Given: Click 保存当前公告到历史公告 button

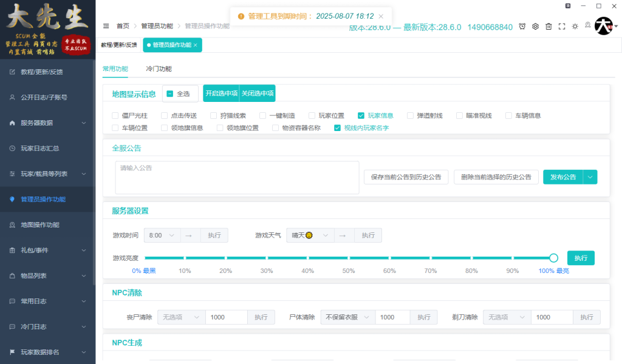Looking at the screenshot, I should (x=406, y=177).
